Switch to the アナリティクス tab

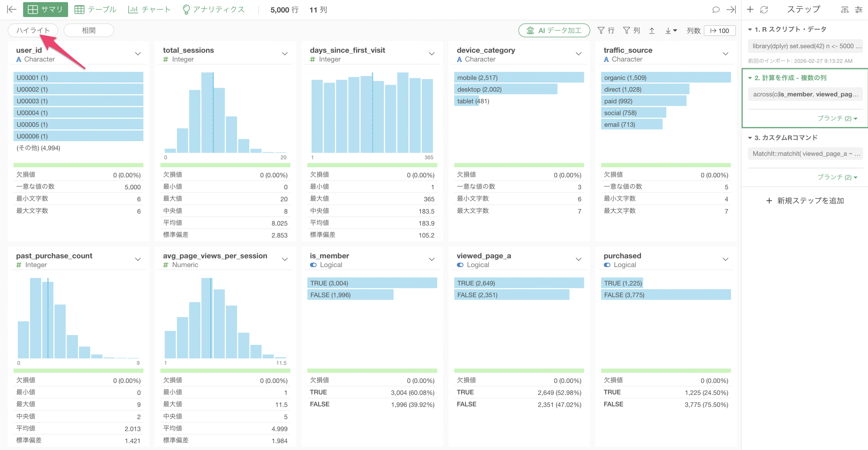click(x=213, y=9)
